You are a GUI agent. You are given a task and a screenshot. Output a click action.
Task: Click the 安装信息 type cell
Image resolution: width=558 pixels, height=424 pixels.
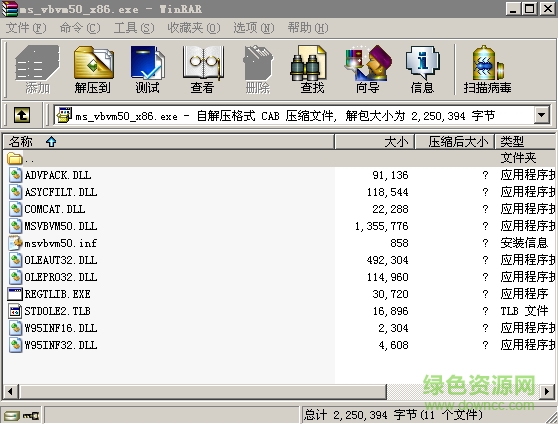coord(524,243)
